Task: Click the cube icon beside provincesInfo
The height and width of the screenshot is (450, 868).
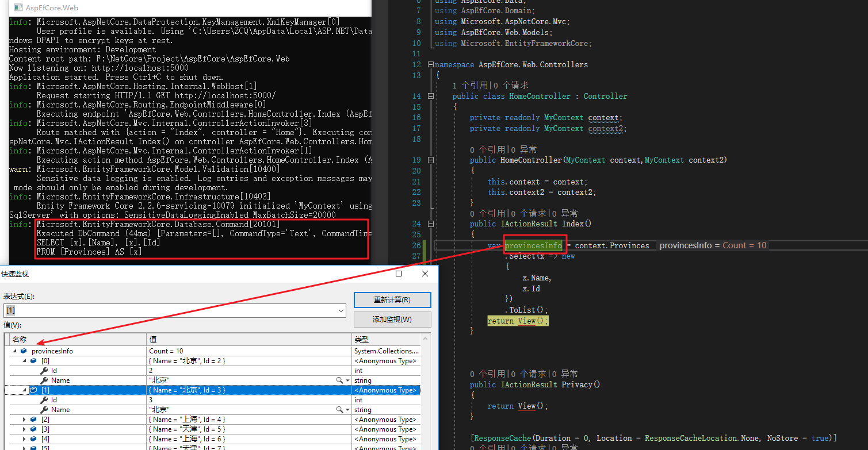Action: click(x=24, y=351)
